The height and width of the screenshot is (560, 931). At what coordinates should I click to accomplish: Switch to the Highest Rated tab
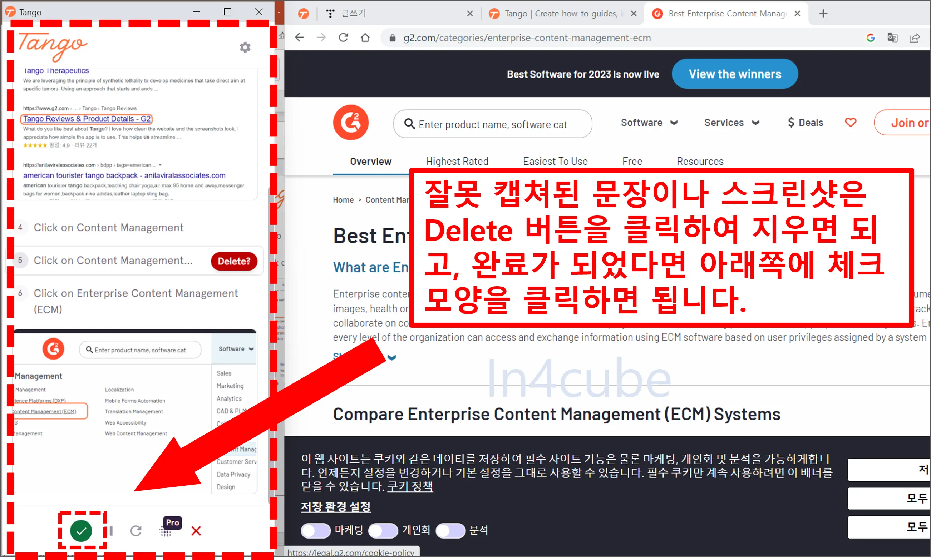click(x=457, y=162)
